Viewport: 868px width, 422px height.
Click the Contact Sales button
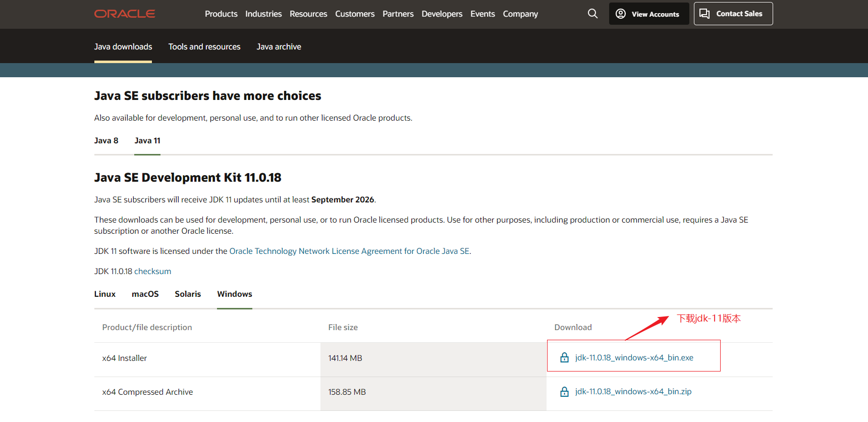click(x=733, y=14)
